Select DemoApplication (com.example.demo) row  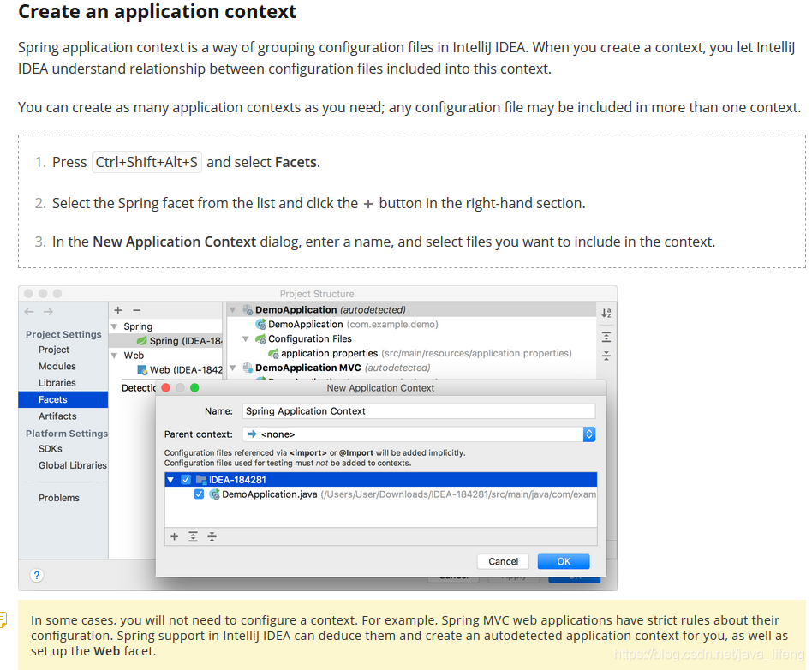coord(347,325)
